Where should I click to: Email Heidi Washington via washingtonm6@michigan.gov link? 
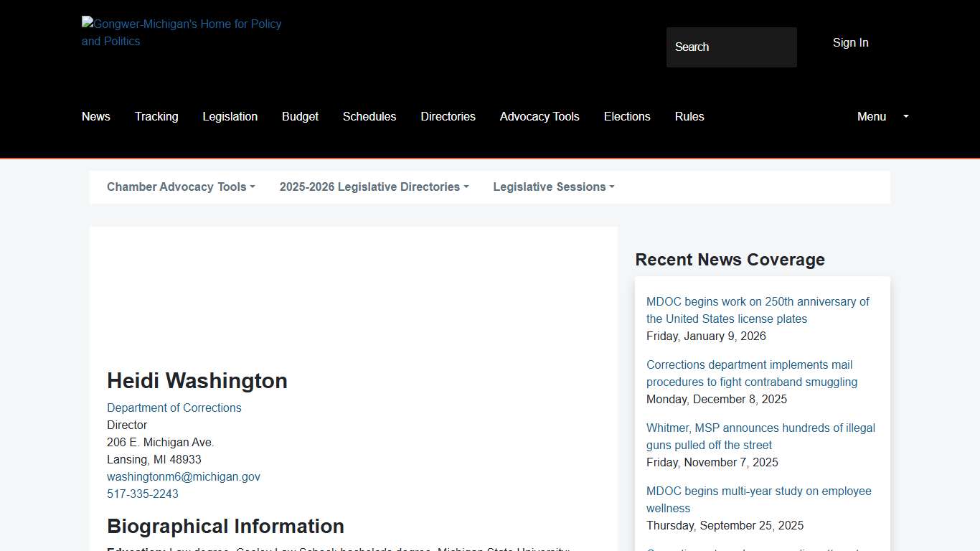183,476
